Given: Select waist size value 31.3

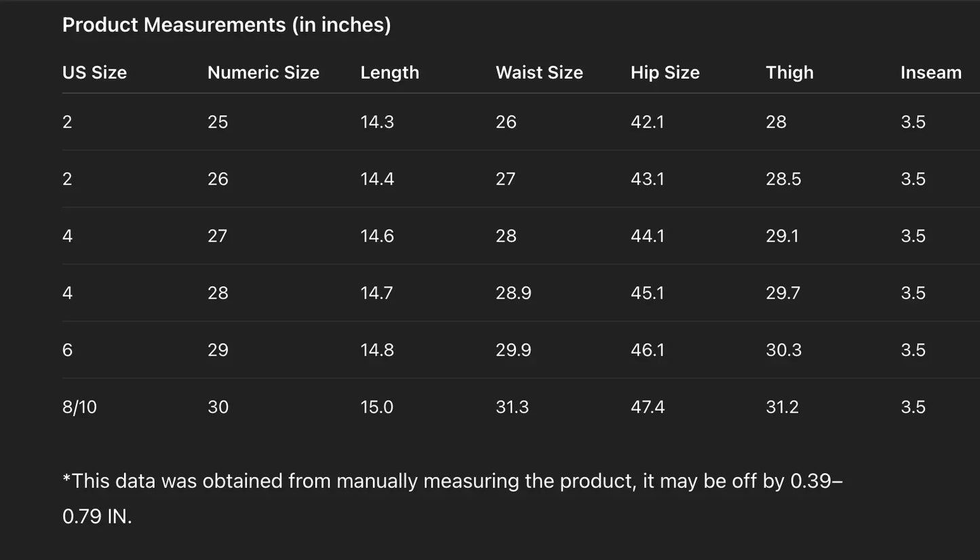Looking at the screenshot, I should coord(512,407).
